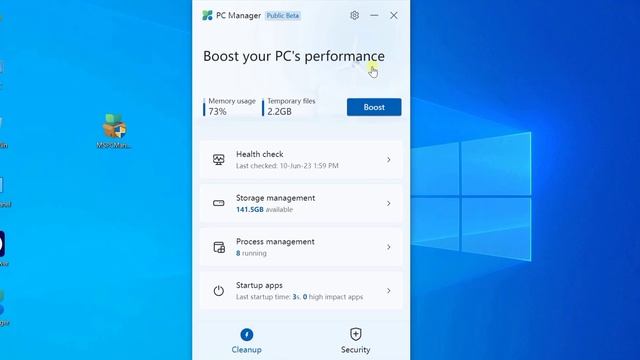Viewport: 640px width, 360px height.
Task: Click the Startup apps power icon
Action: [x=219, y=291]
